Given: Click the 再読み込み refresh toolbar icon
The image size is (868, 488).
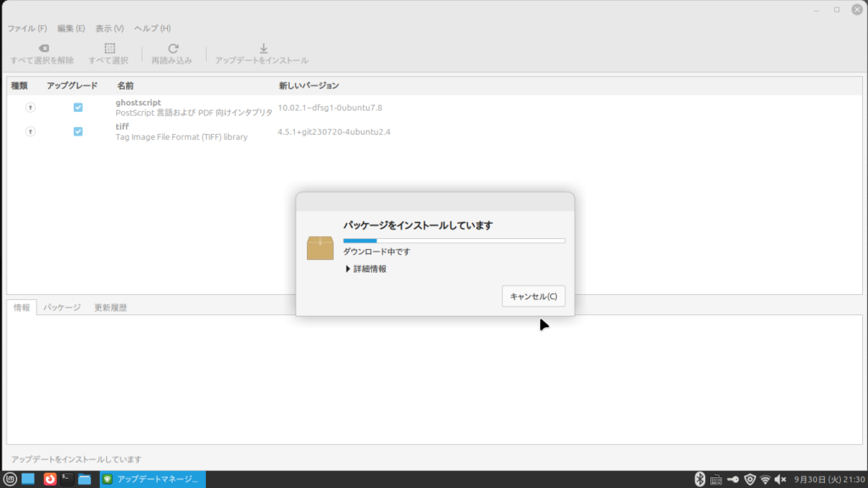Looking at the screenshot, I should click(x=172, y=49).
